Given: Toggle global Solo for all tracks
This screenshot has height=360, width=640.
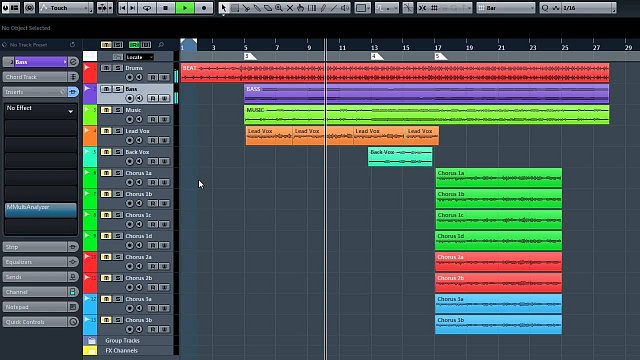Looking at the screenshot, I should tap(118, 44).
